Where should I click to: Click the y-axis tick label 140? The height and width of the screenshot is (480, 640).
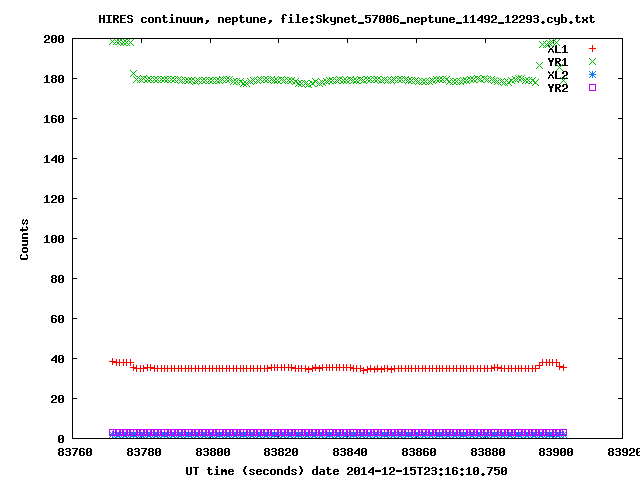click(54, 159)
